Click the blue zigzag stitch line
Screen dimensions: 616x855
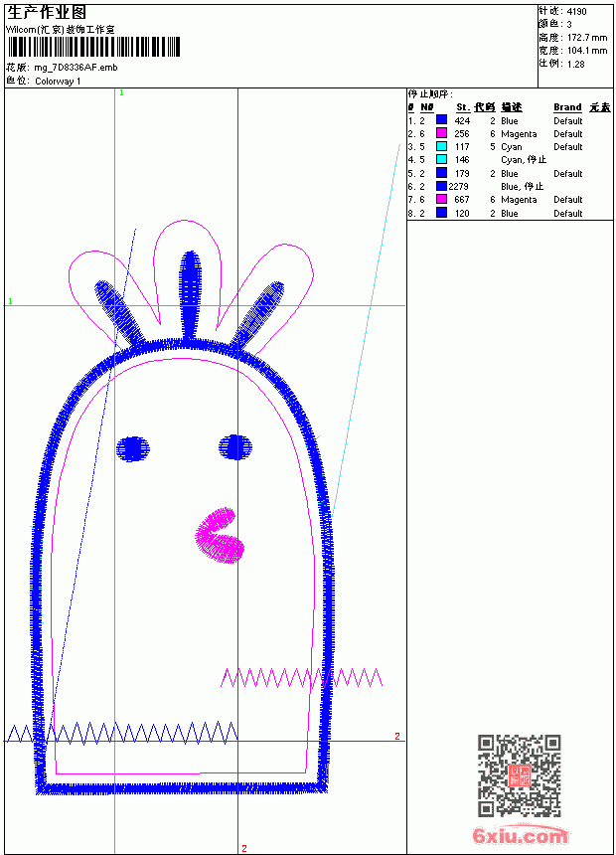click(x=121, y=733)
